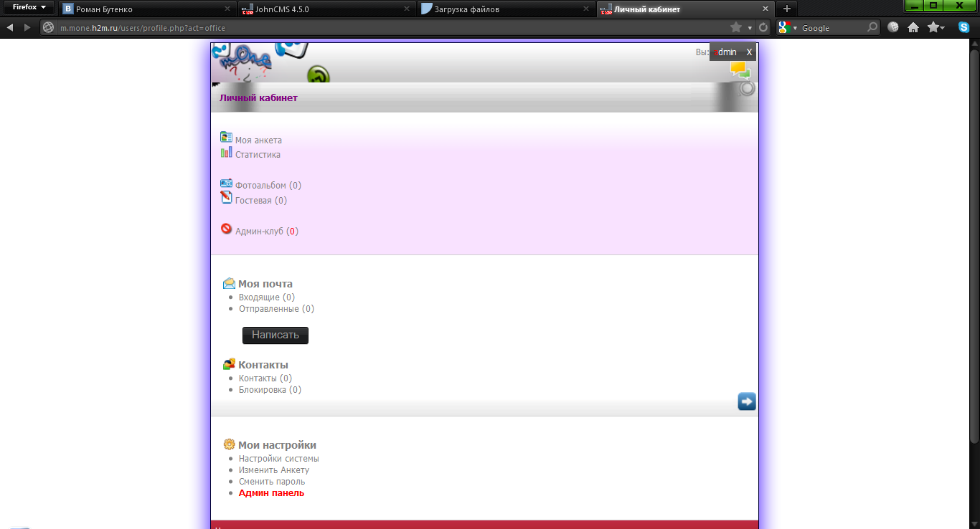Maximize the Firefox window

(x=933, y=5)
